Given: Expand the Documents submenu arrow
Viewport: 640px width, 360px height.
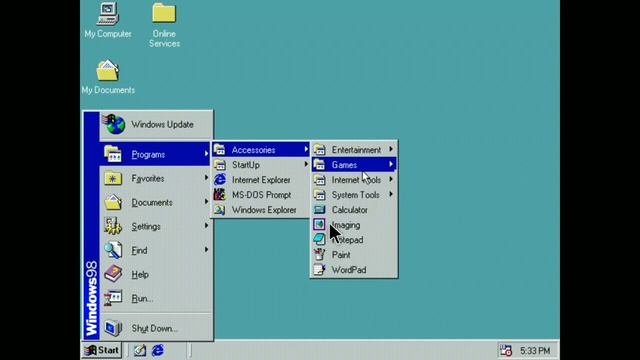Looking at the screenshot, I should click(207, 202).
